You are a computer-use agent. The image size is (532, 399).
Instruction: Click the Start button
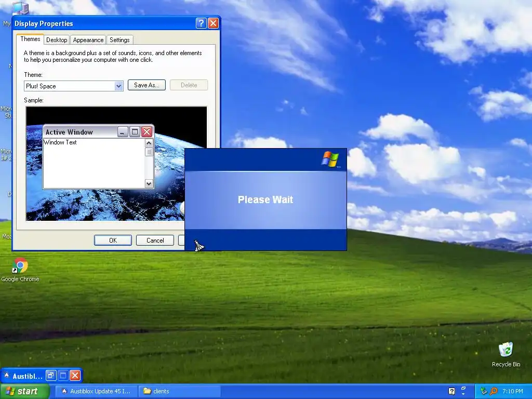24,391
